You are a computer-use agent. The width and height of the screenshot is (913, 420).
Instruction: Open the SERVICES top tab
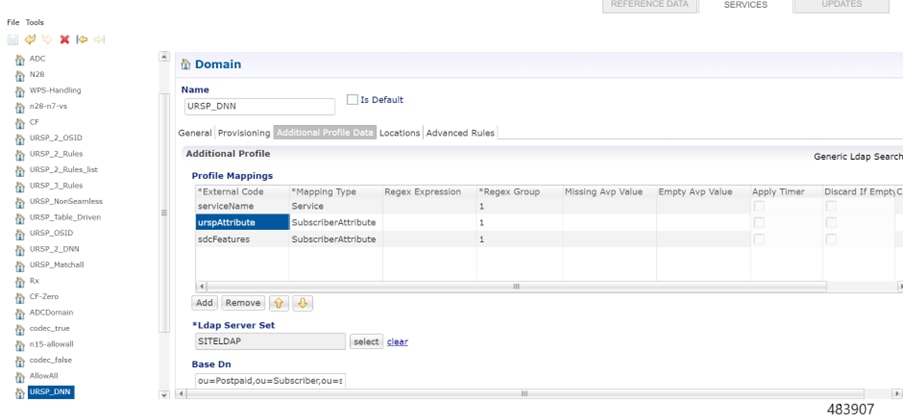pos(745,5)
